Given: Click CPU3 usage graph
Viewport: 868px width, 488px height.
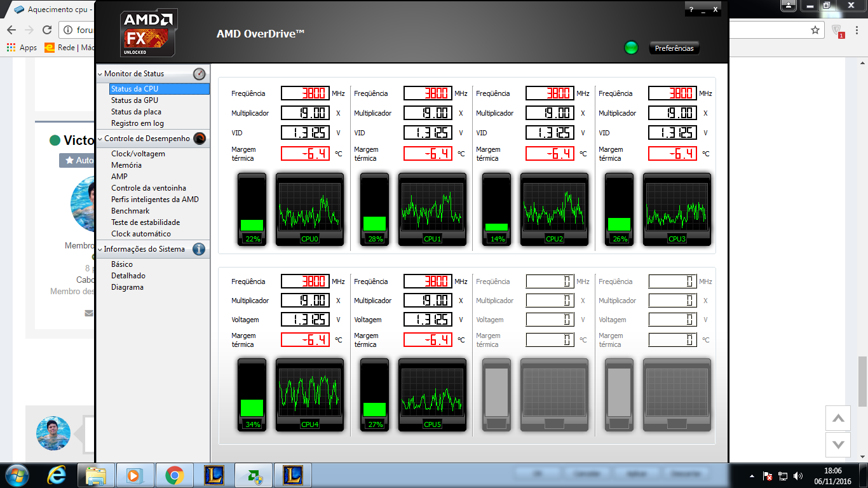Looking at the screenshot, I should pyautogui.click(x=677, y=209).
